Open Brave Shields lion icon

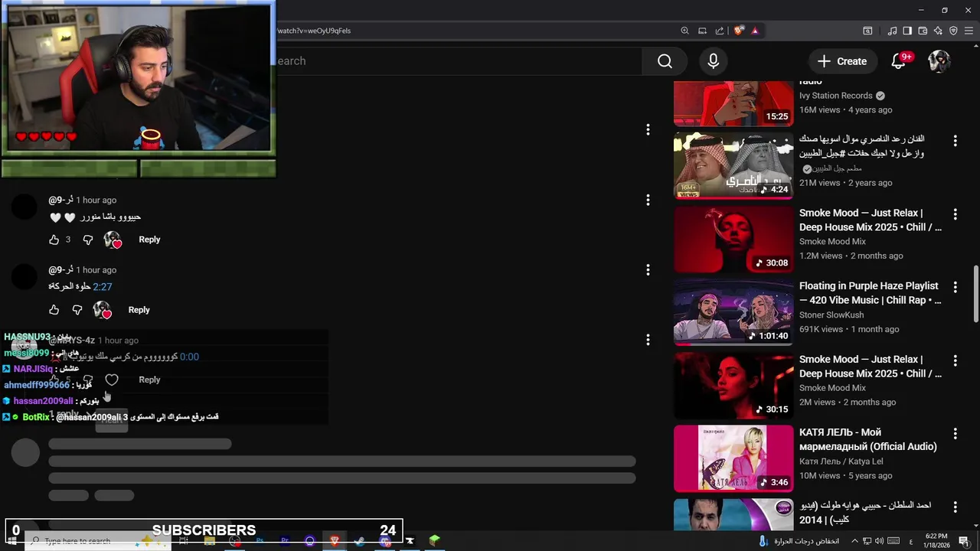click(x=738, y=31)
